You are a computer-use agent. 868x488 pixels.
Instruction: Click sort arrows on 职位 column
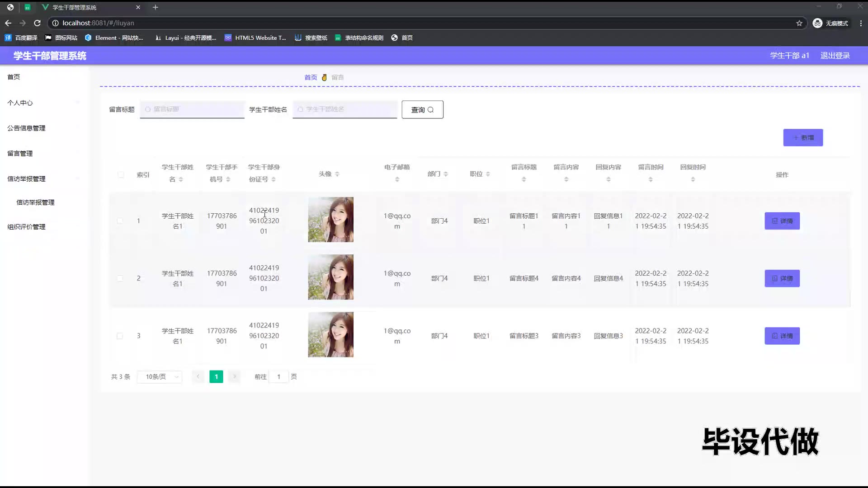pyautogui.click(x=488, y=174)
